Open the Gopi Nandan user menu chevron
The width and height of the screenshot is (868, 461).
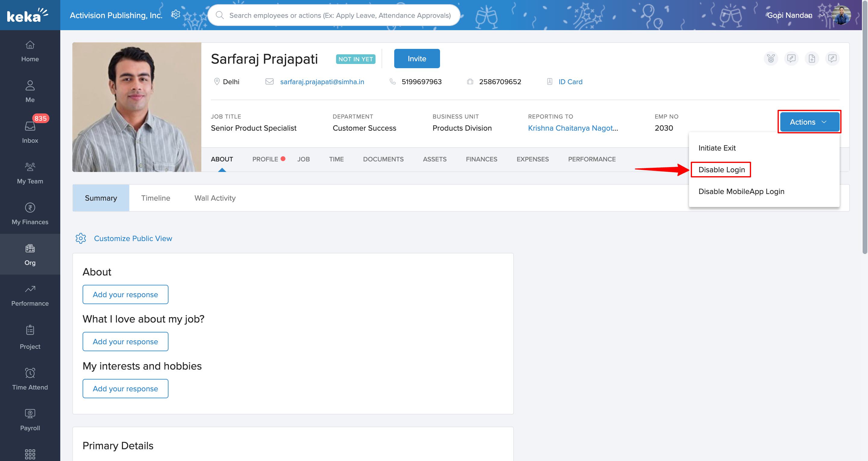[x=822, y=15]
